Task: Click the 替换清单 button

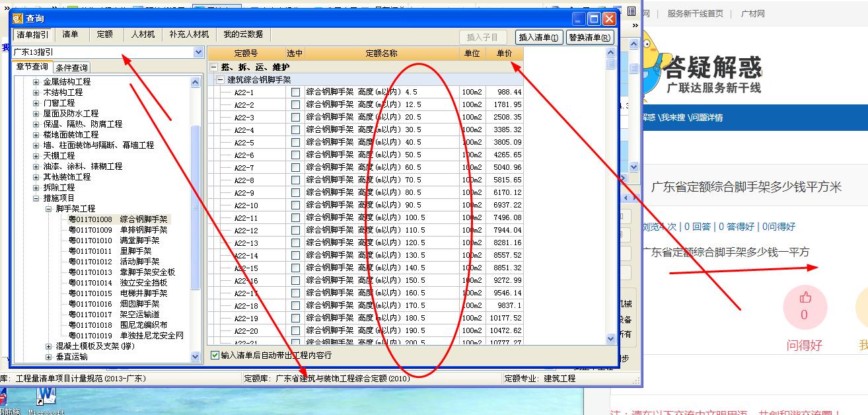Action: [x=590, y=38]
